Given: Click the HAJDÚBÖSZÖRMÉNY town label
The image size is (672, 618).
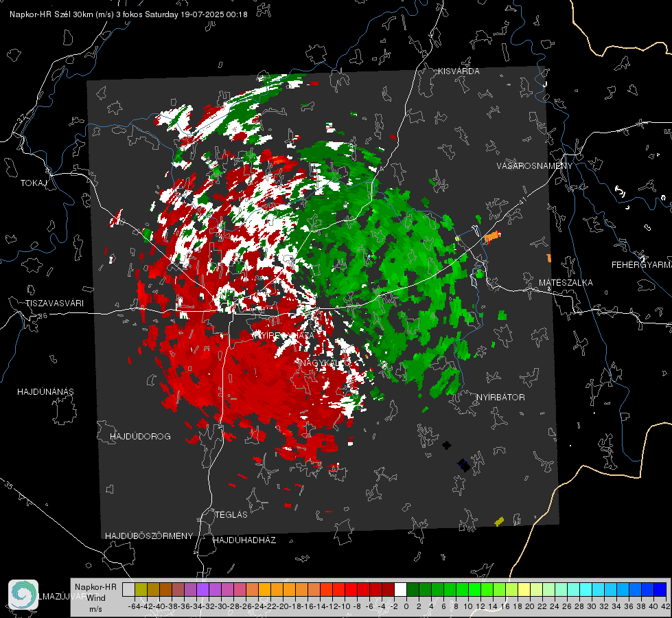Looking at the screenshot, I should [x=149, y=536].
